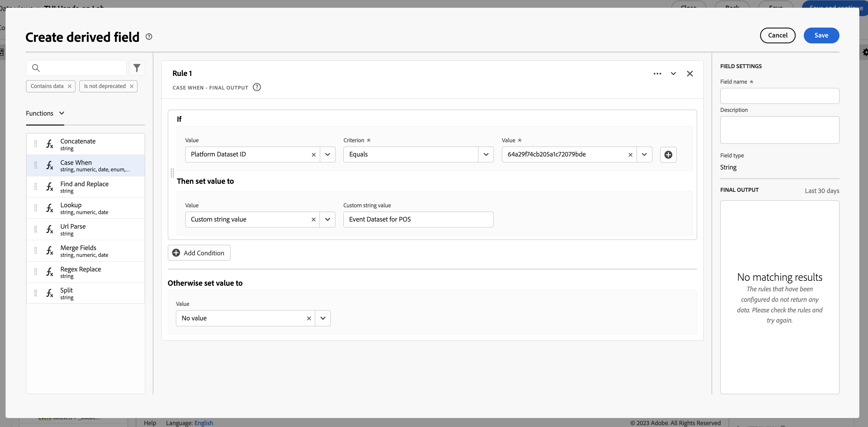Click the help icon beside Create derived field

pyautogui.click(x=149, y=37)
